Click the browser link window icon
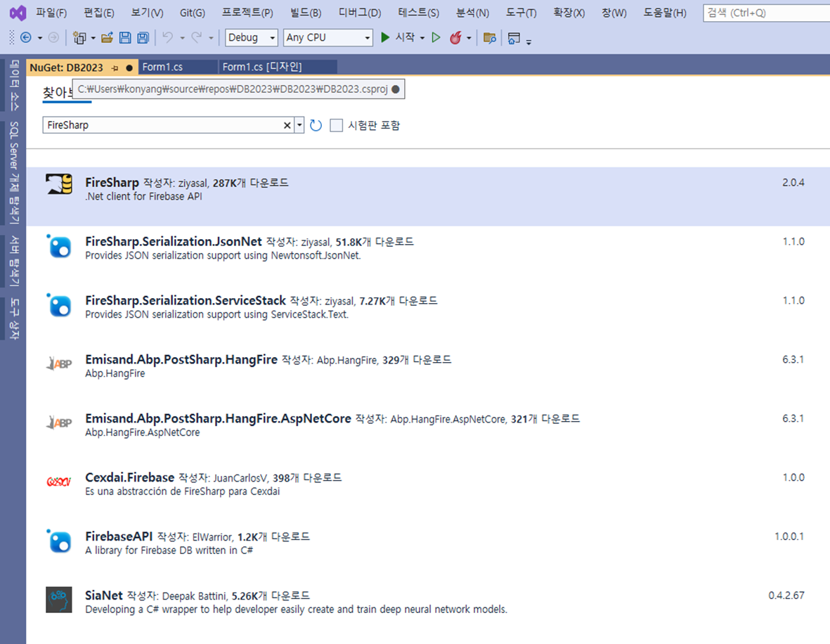This screenshot has height=644, width=830. coord(514,37)
